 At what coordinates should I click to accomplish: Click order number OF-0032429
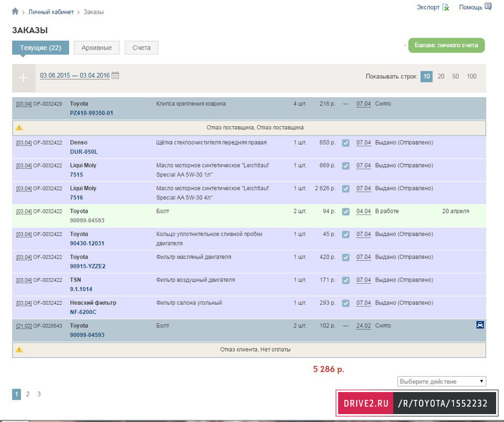[x=48, y=104]
